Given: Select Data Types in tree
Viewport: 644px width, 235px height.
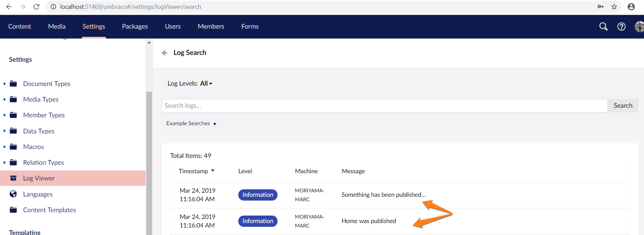Looking at the screenshot, I should point(39,131).
